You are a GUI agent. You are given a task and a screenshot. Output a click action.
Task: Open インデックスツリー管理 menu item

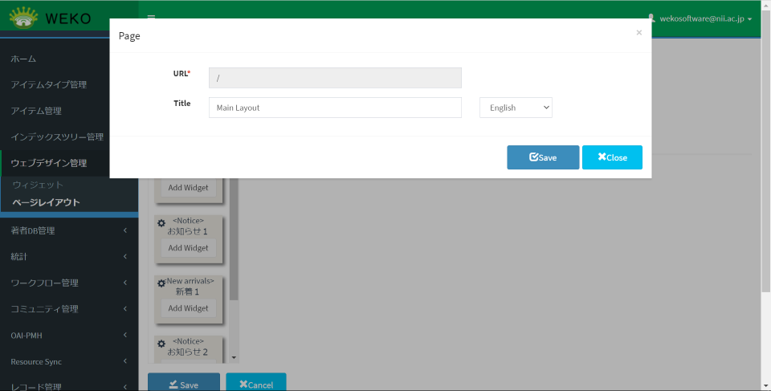click(x=57, y=137)
